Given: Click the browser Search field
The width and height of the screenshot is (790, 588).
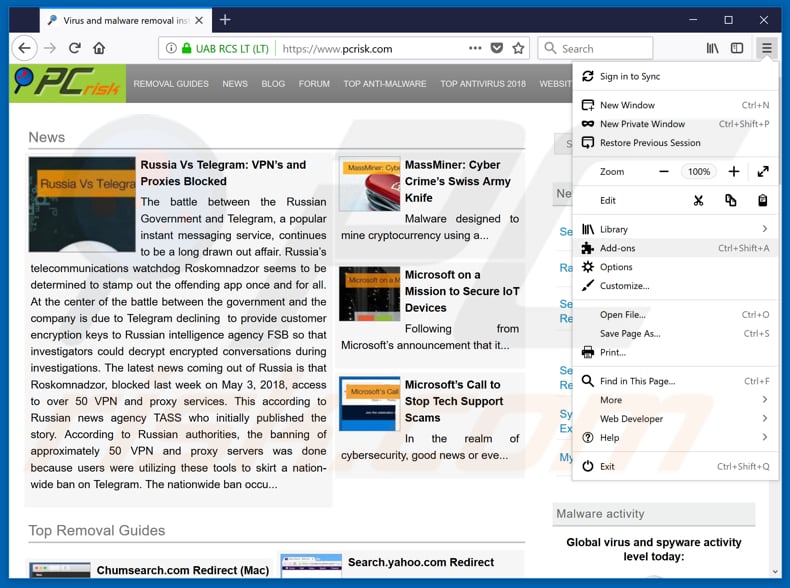Looking at the screenshot, I should (x=596, y=48).
